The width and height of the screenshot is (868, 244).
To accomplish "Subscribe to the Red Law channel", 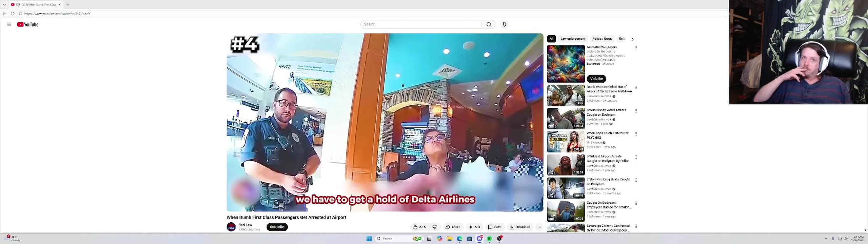I will coord(277,227).
